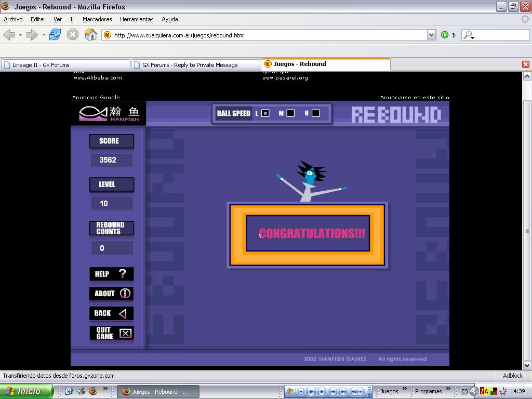532x399 pixels.
Task: Open the URL history dropdown arrow
Action: point(431,35)
